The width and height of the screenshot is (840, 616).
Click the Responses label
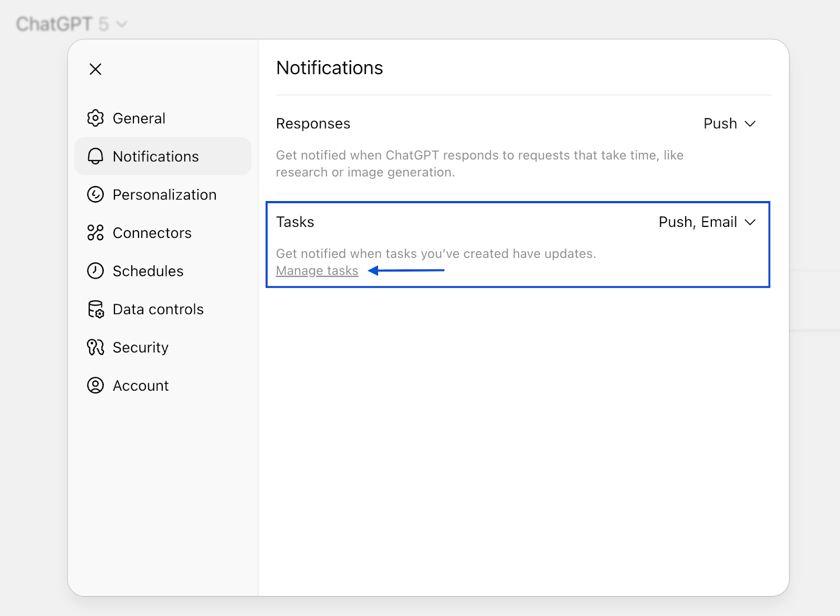point(313,123)
